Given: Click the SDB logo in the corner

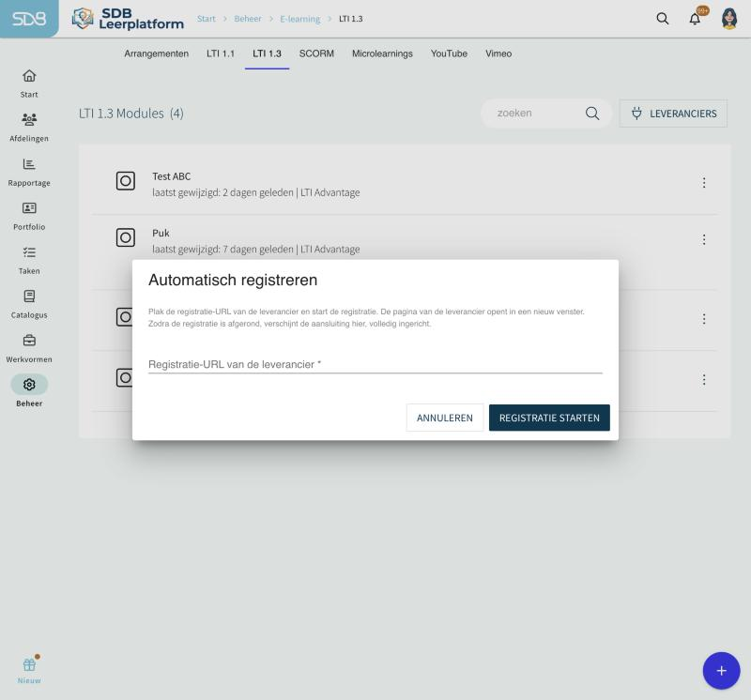Looking at the screenshot, I should (x=29, y=19).
